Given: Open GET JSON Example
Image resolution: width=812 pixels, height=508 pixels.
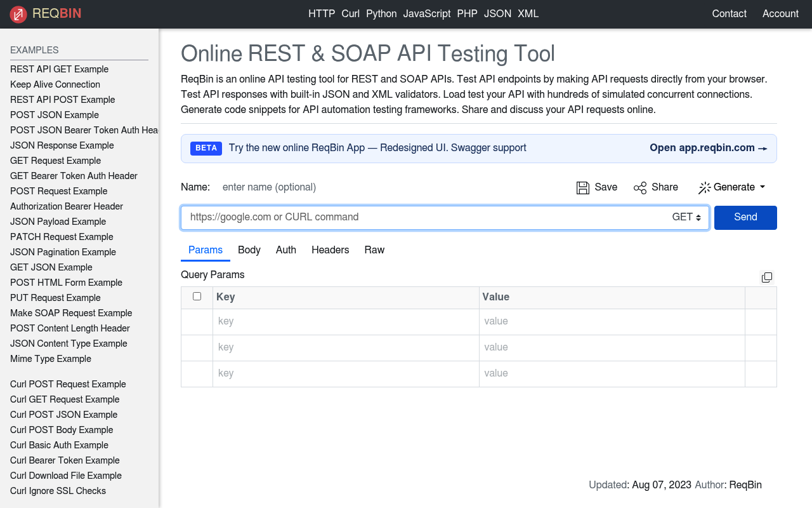Looking at the screenshot, I should 51,267.
